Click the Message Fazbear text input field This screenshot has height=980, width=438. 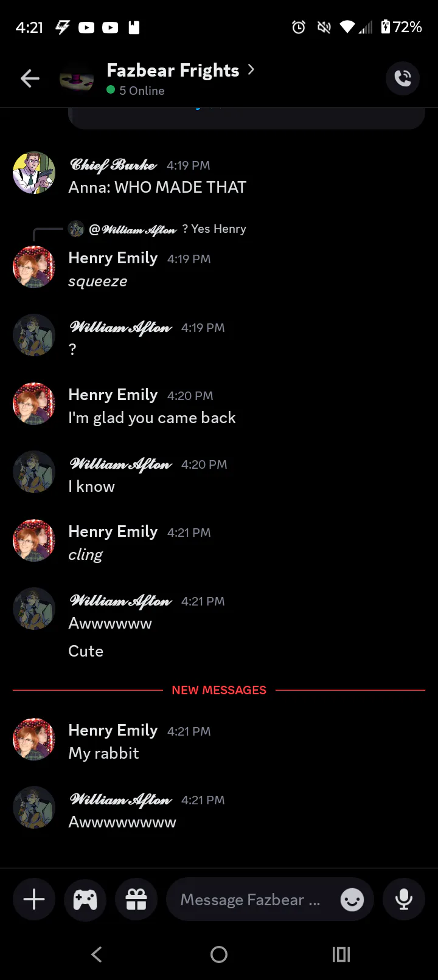[250, 899]
